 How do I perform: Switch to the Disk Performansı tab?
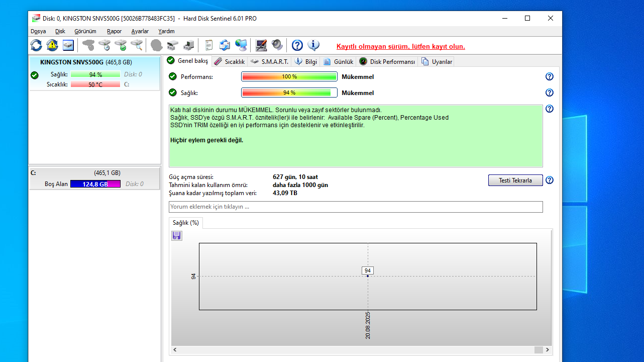point(387,62)
